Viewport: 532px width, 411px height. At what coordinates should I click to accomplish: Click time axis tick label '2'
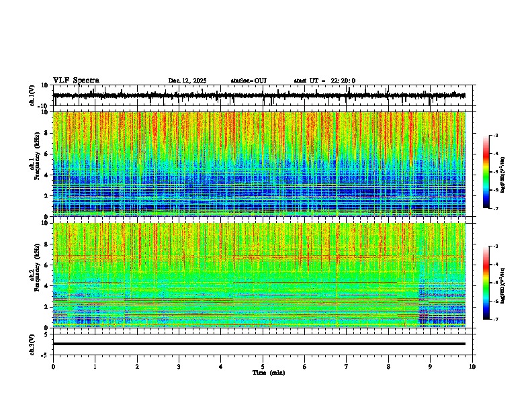[137, 367]
